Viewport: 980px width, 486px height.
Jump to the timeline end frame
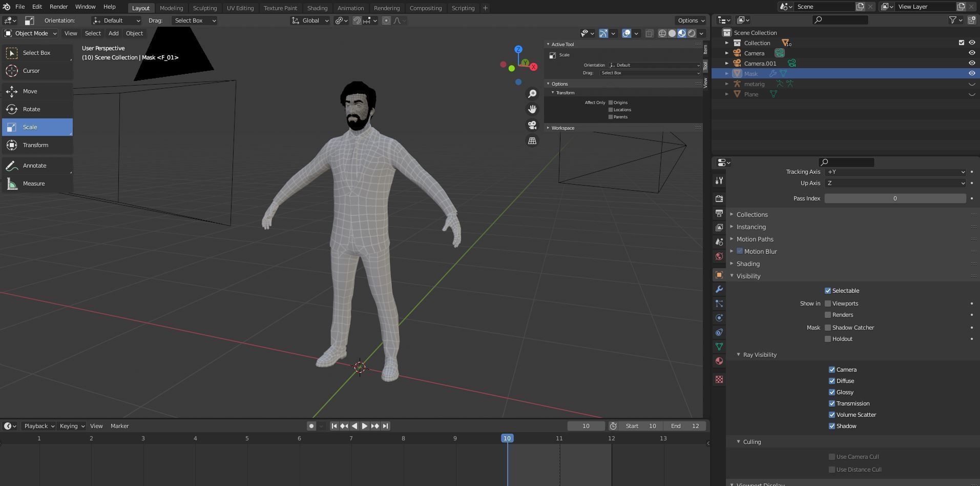pos(385,426)
